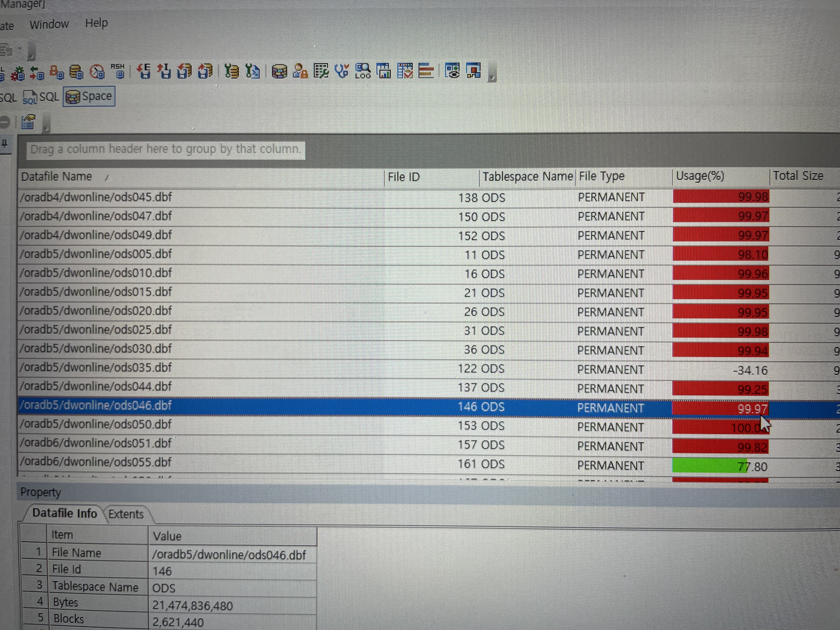Select the Space window tab

click(89, 96)
